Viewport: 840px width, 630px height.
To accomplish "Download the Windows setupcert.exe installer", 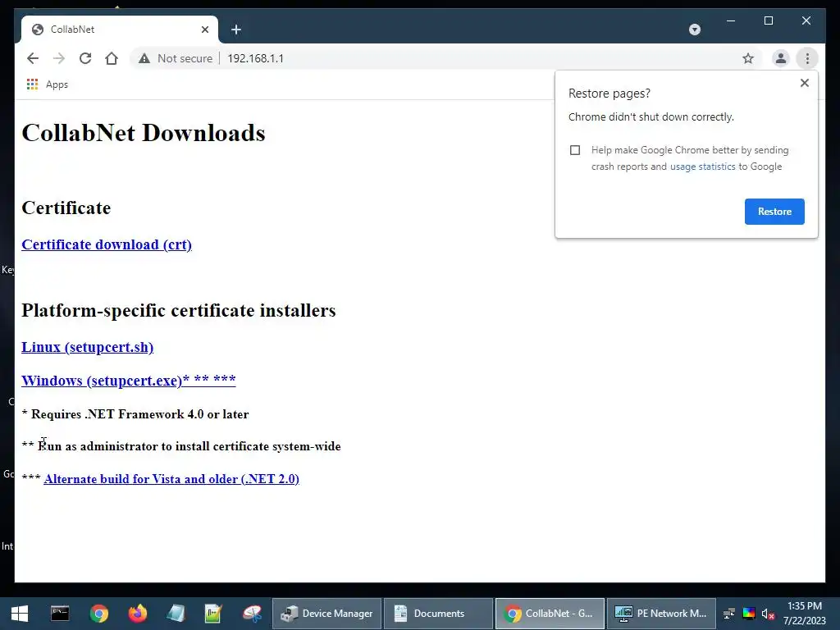I will click(129, 381).
